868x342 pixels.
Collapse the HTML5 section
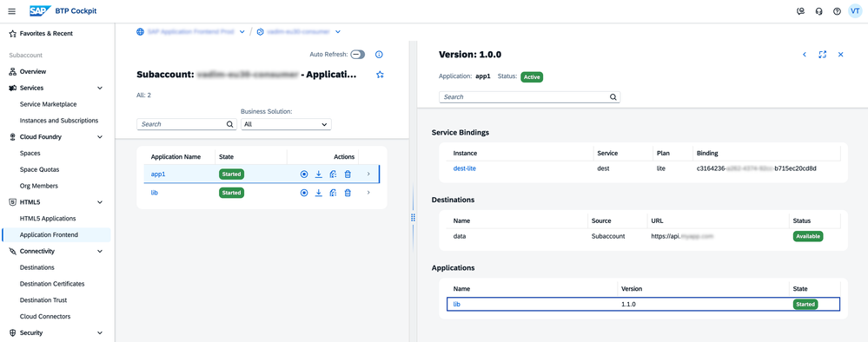coord(100,202)
